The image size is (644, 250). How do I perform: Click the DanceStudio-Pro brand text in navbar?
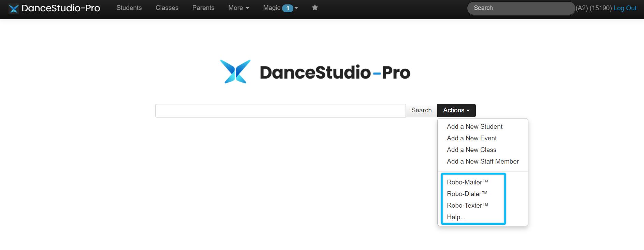point(61,8)
